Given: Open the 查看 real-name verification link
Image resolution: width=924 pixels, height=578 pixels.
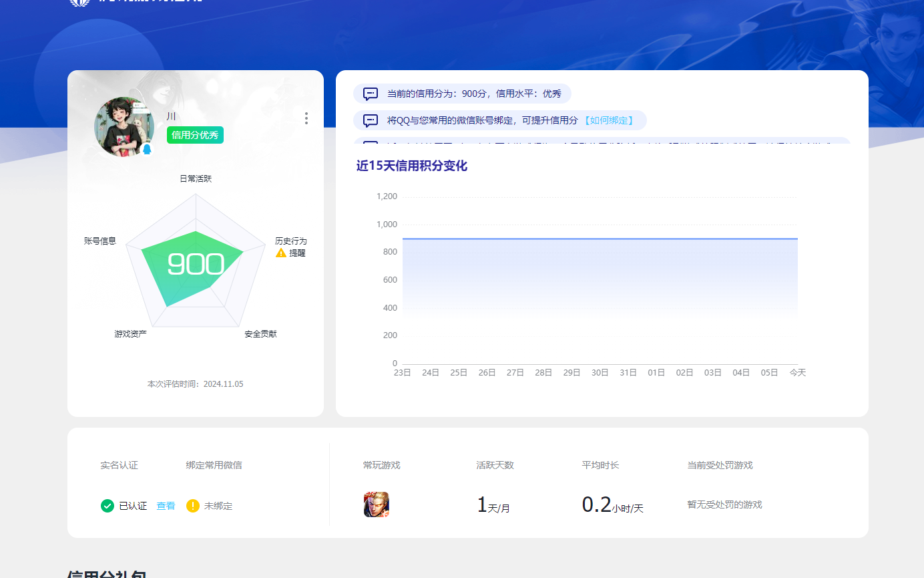Looking at the screenshot, I should [x=166, y=506].
